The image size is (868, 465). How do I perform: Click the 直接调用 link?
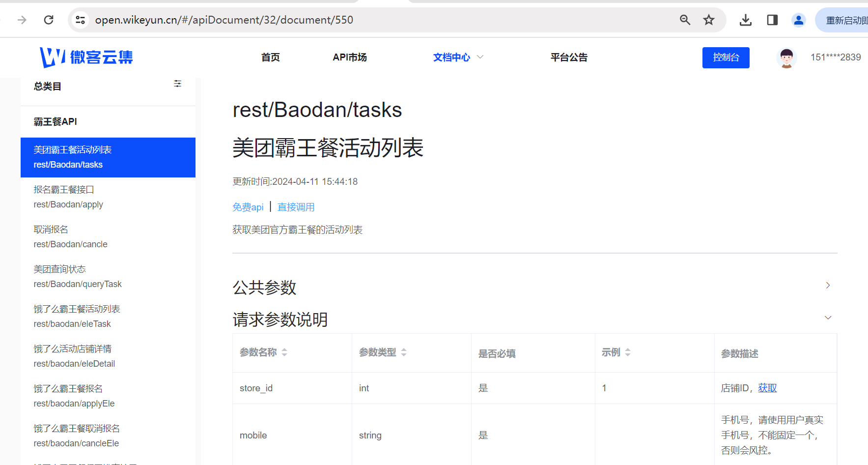point(296,207)
